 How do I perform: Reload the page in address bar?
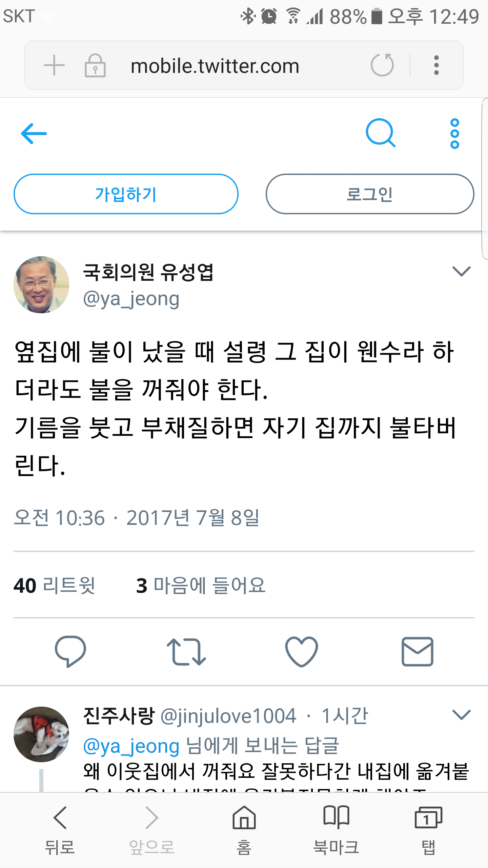(x=382, y=65)
